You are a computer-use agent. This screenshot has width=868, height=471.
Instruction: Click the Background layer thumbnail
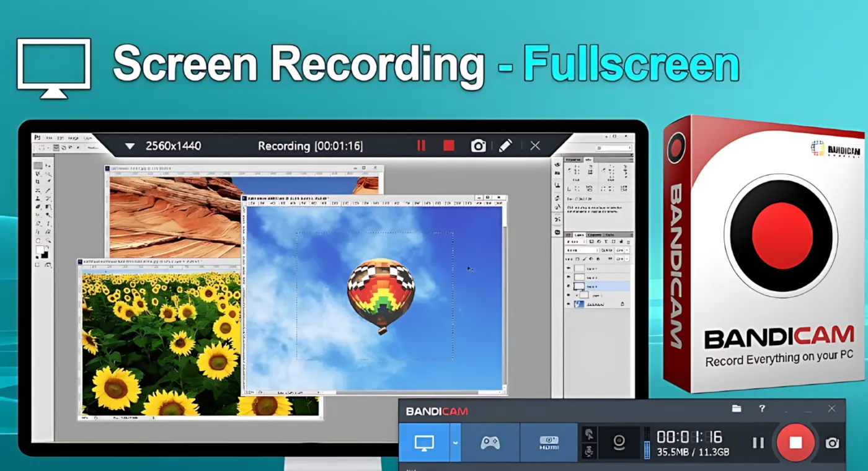pos(579,304)
